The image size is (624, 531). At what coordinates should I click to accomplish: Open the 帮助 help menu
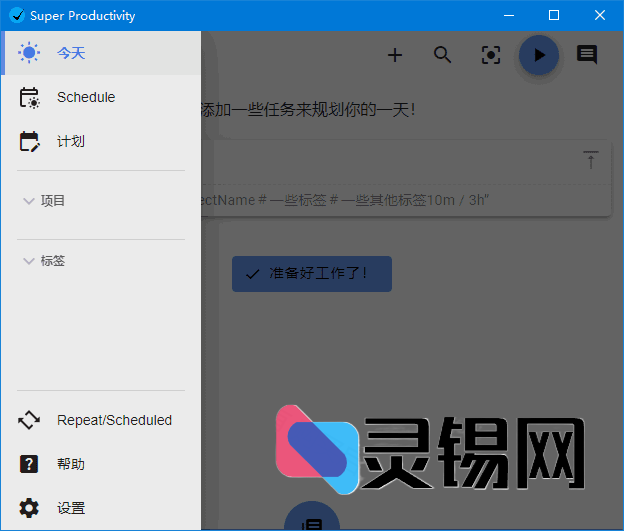101,464
